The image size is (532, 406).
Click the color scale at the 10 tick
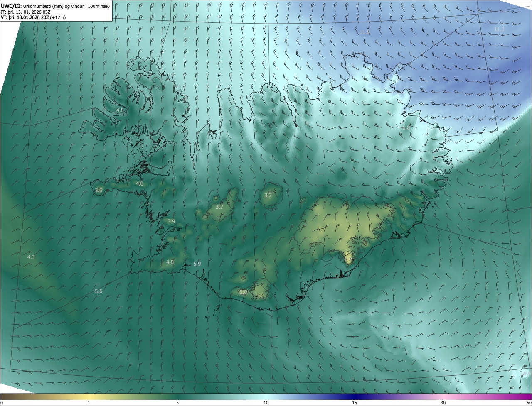[x=266, y=403]
